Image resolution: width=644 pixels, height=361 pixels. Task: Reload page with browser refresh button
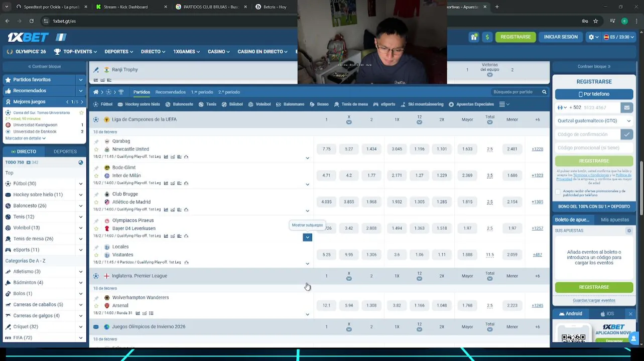tap(32, 21)
